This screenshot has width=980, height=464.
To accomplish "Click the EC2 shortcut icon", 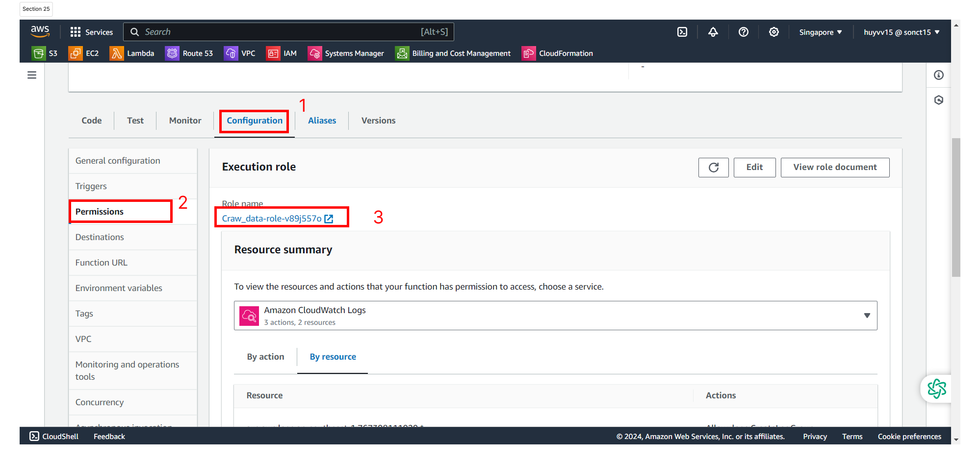I will (x=76, y=53).
